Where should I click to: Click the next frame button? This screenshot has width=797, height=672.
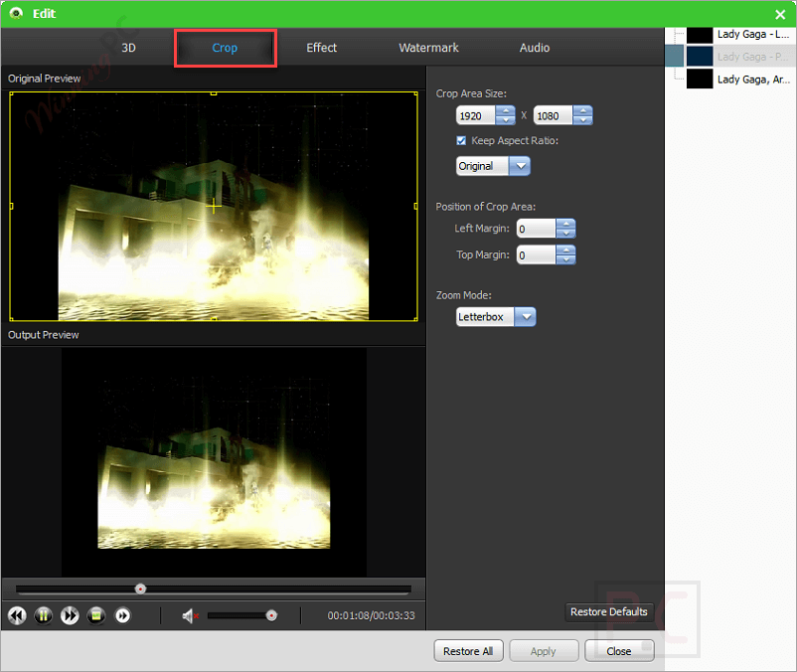point(122,615)
